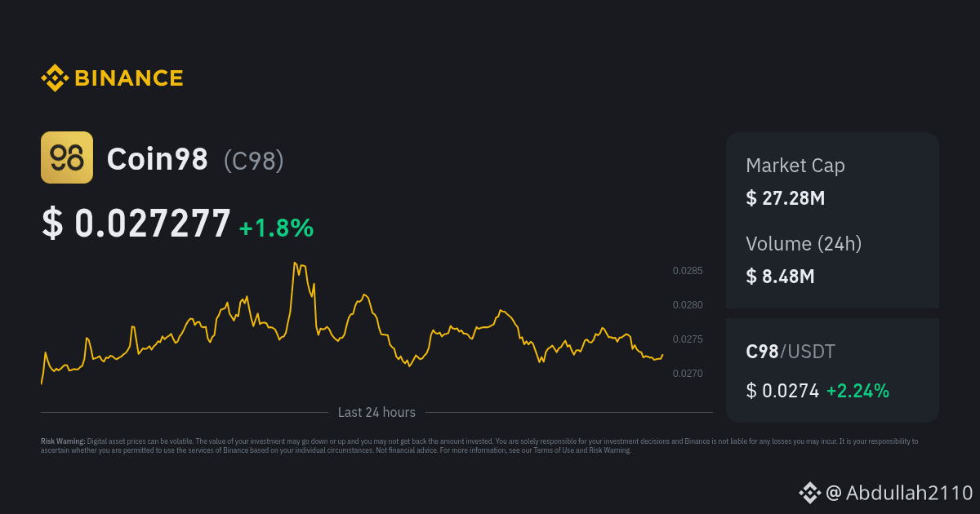Click the $ 0.0274 pair price
The image size is (980, 514).
point(782,391)
